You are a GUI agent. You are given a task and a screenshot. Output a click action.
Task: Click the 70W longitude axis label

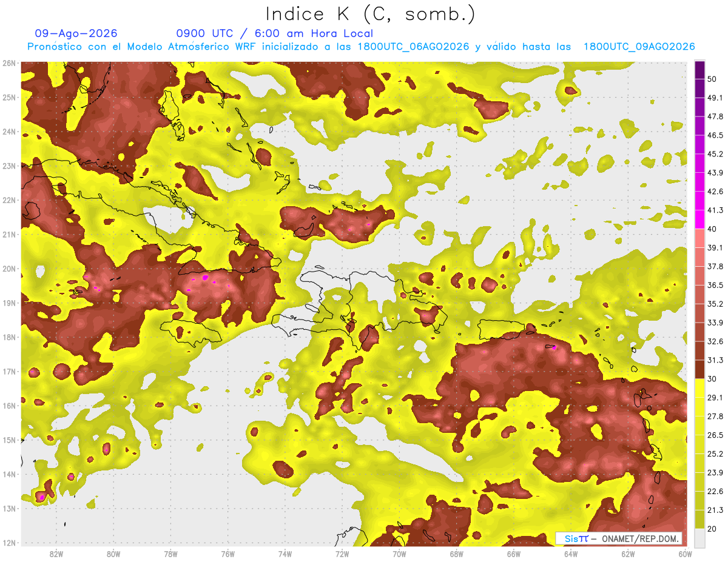[x=399, y=554]
